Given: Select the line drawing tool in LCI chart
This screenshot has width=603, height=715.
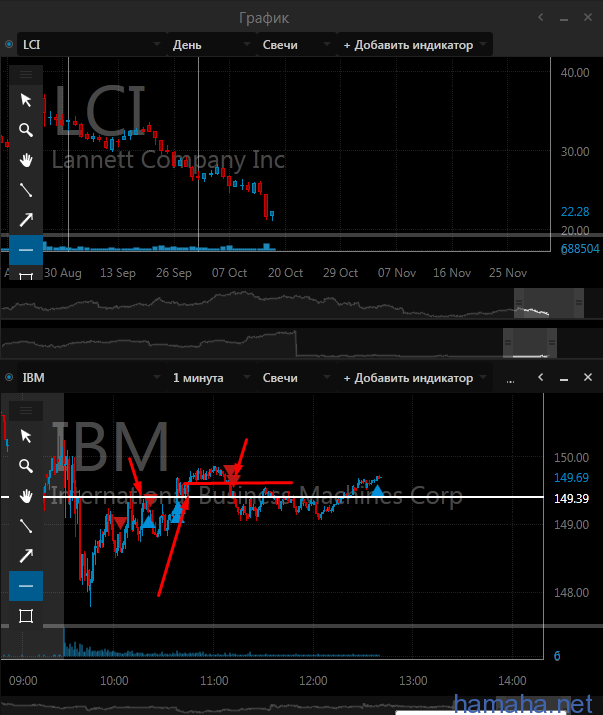Looking at the screenshot, I should pos(26,190).
